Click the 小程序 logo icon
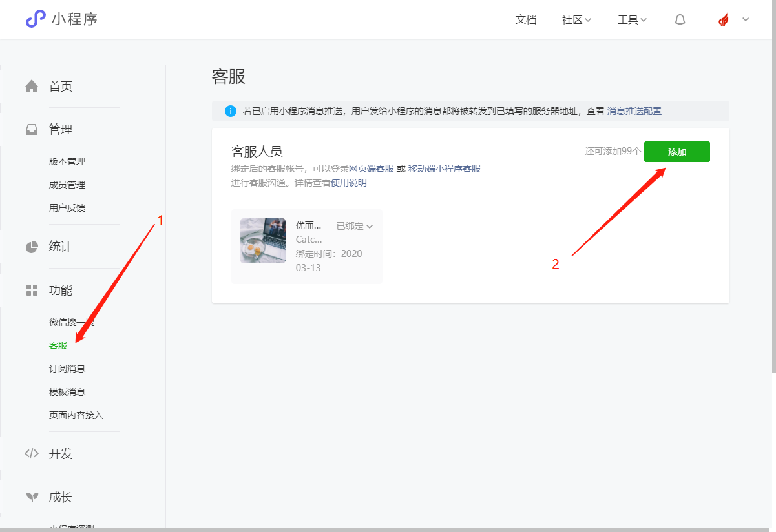Viewport: 776px width, 532px height. pos(36,19)
